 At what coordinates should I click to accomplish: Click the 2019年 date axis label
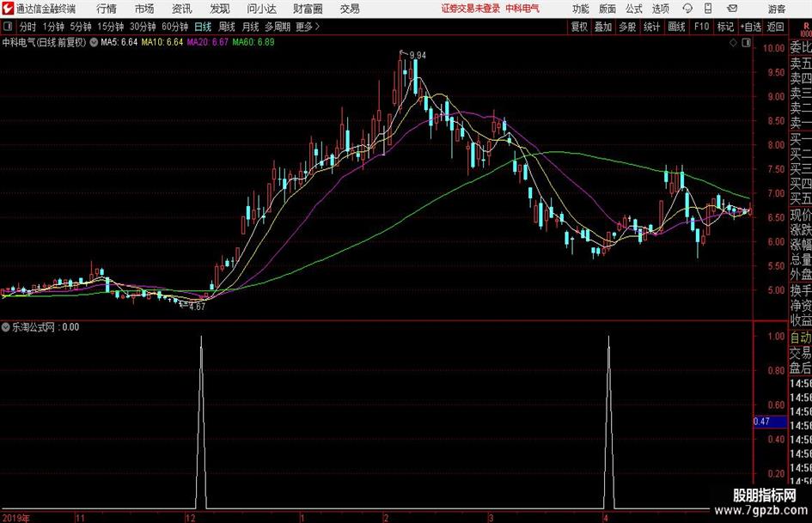(15, 518)
